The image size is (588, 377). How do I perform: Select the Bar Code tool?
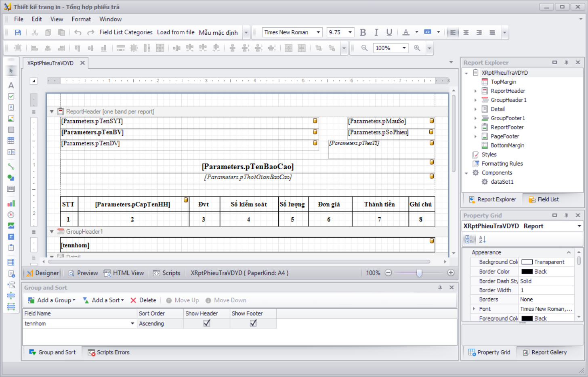(x=11, y=188)
